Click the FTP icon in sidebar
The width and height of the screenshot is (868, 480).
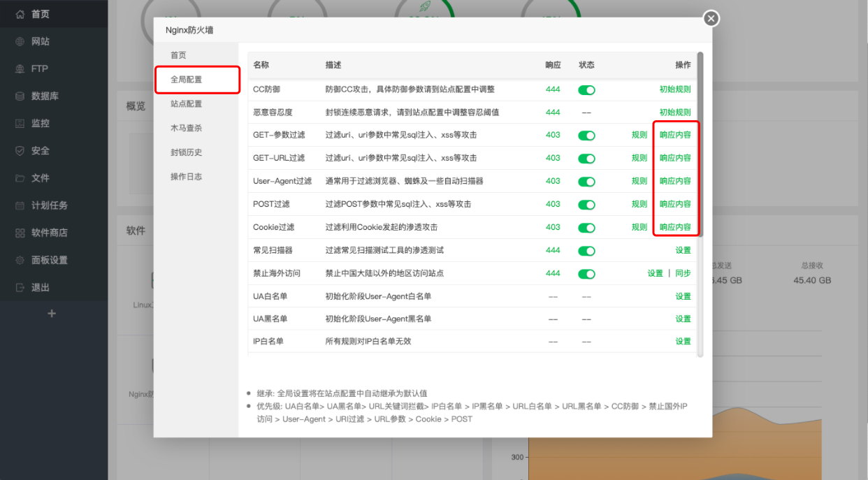pos(20,68)
